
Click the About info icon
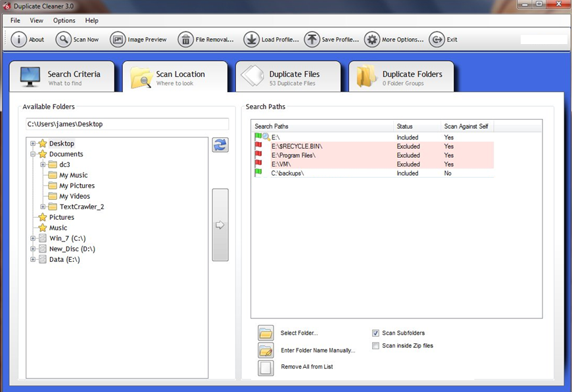(19, 39)
